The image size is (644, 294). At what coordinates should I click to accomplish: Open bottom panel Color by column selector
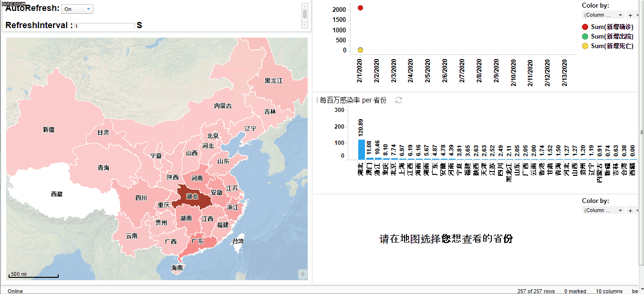click(x=603, y=211)
